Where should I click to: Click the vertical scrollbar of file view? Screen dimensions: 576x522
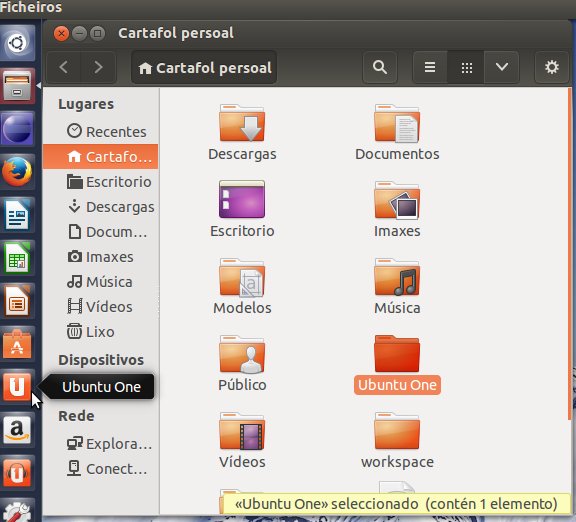570,253
